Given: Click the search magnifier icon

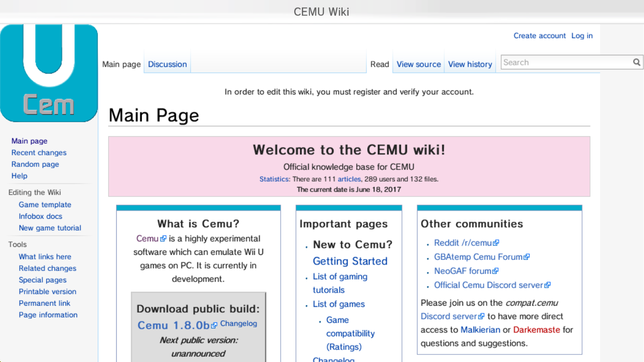Looking at the screenshot, I should (x=636, y=62).
